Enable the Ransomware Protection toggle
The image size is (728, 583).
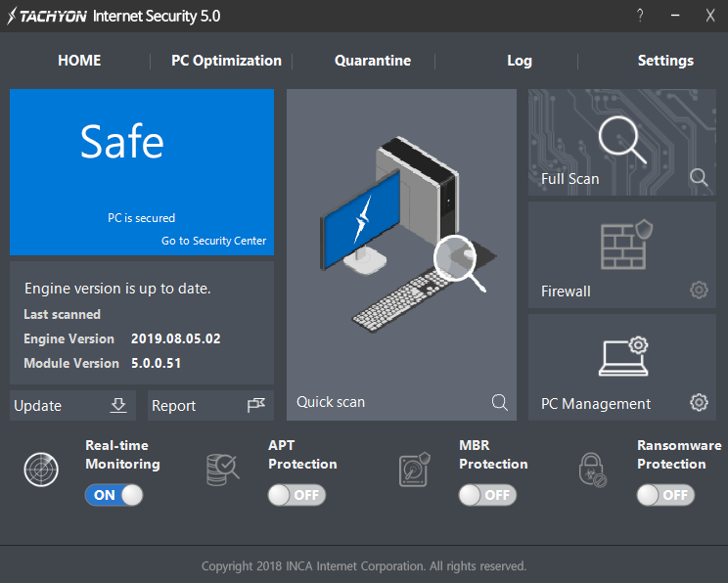click(x=665, y=495)
